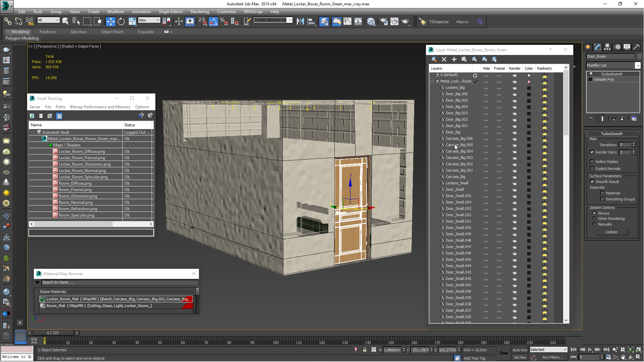Viewport: 644px width, 362px height.
Task: Activate Select and Move tool
Action: [x=110, y=21]
